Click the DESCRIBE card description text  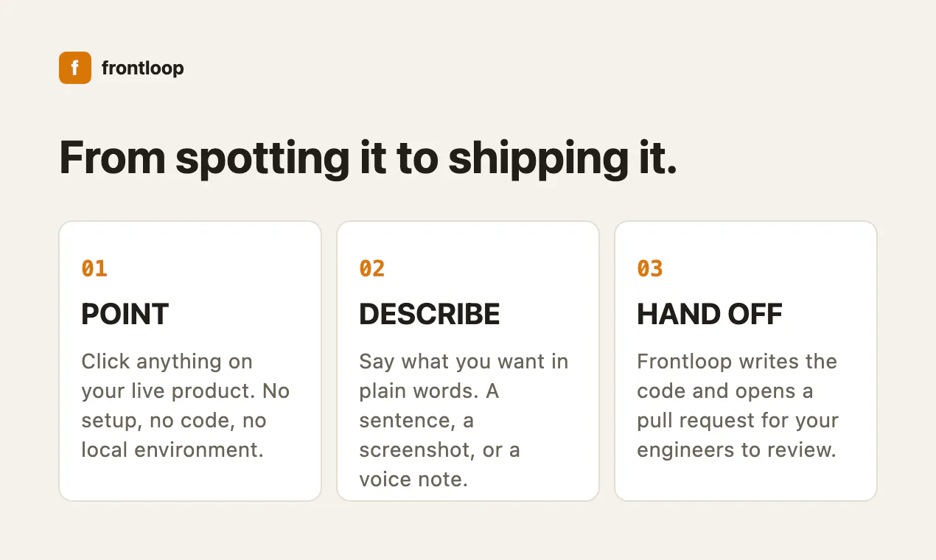click(x=464, y=421)
